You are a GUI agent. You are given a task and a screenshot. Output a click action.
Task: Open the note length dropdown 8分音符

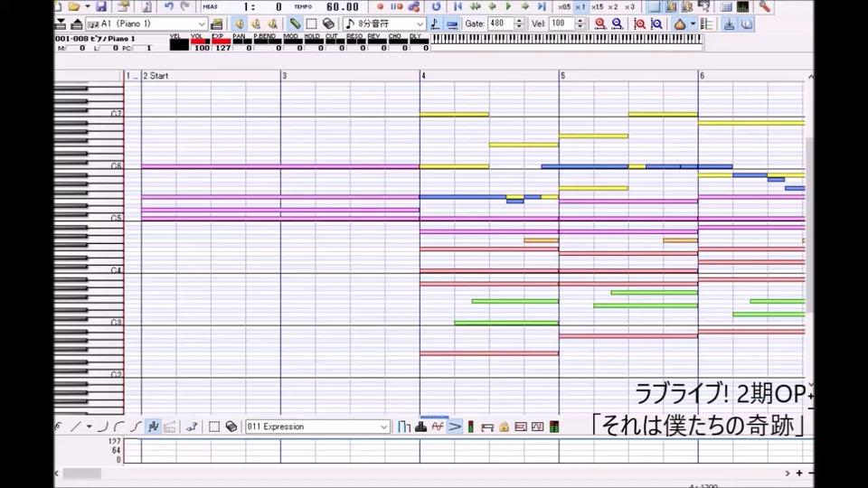(x=384, y=23)
